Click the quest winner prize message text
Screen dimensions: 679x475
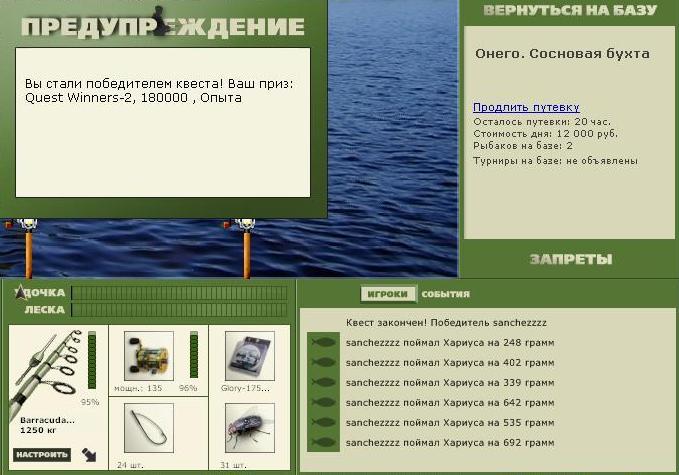[x=159, y=90]
